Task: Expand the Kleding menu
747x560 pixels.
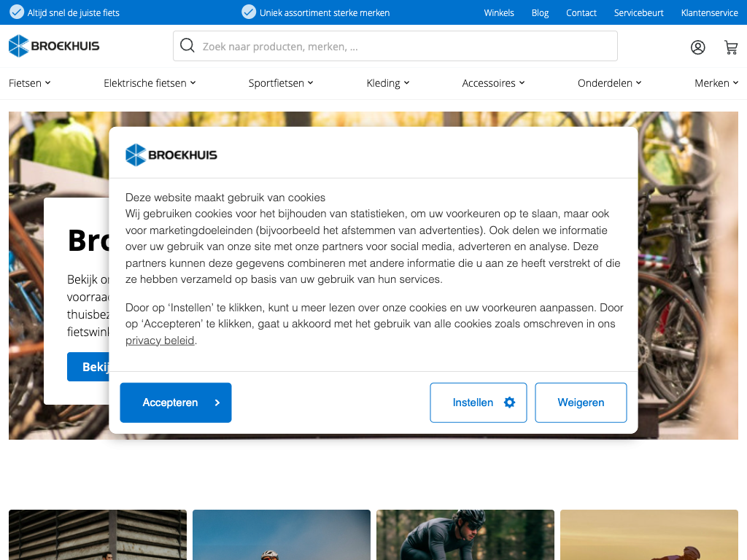Action: point(388,83)
